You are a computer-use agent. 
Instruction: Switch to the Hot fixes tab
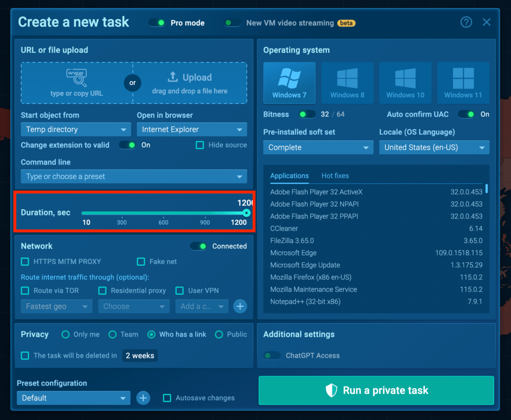[x=335, y=176]
